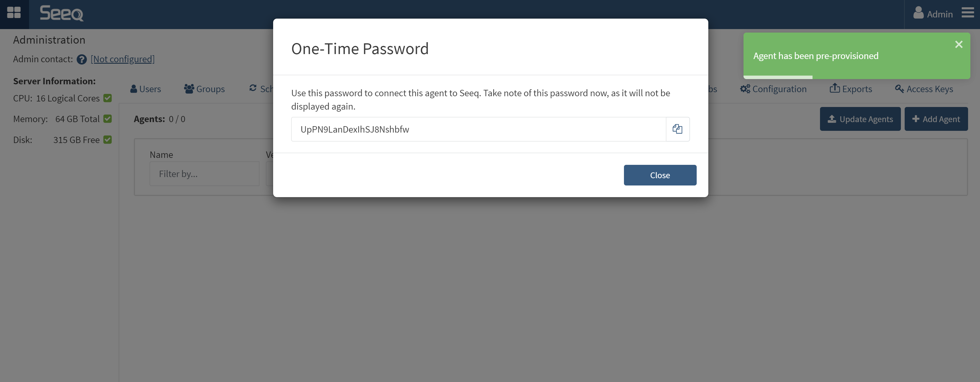Click the Disk status checkmark

point(108,140)
